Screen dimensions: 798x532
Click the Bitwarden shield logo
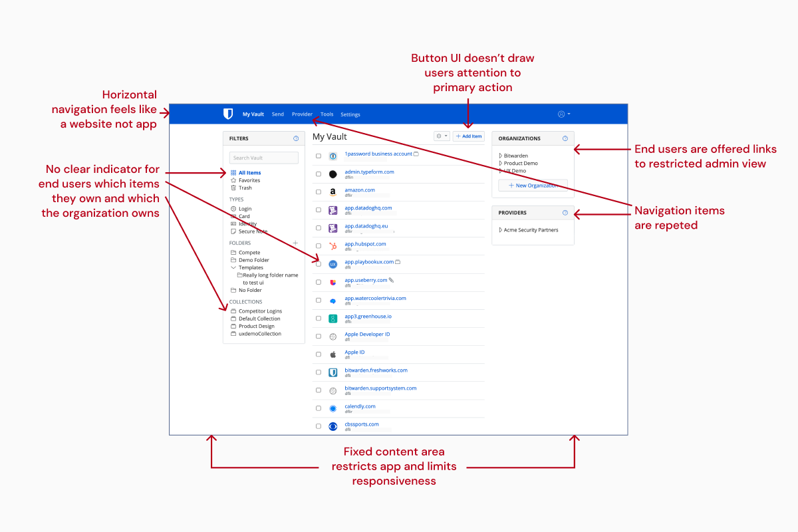coord(228,114)
